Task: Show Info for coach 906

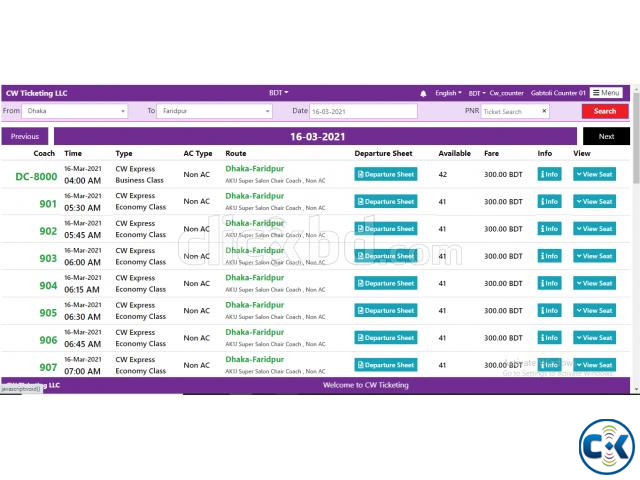Action: 549,338
